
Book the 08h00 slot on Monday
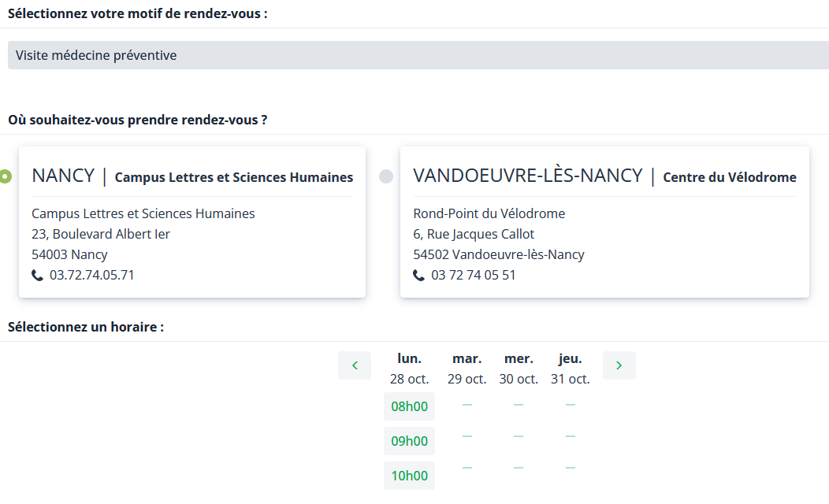point(409,406)
